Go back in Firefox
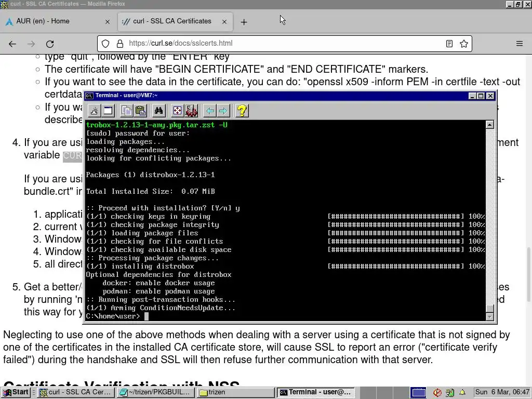The image size is (532, 399). point(12,44)
